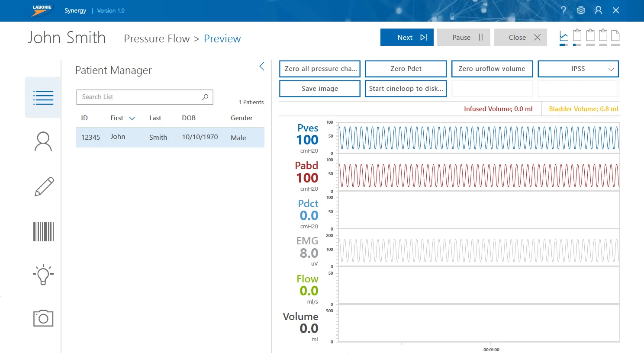The width and height of the screenshot is (644, 362).
Task: Click the lightbulb icon in sidebar
Action: coord(43,274)
